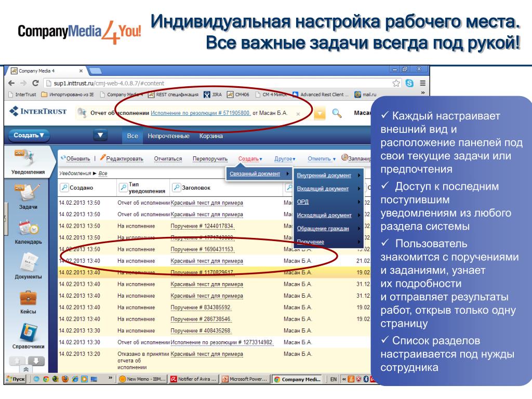The height and width of the screenshot is (399, 532).
Task: Open the Исполнение по резолюции # 571905800 link
Action: (x=201, y=113)
